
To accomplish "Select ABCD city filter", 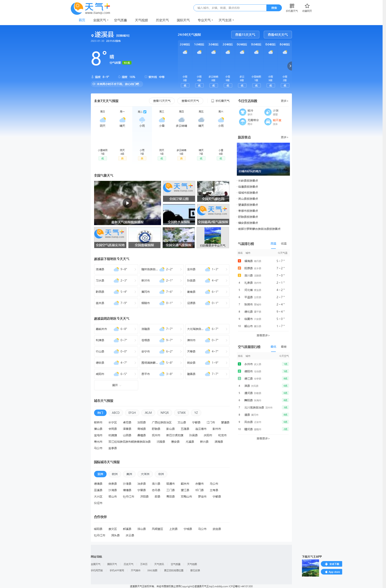I will [x=116, y=413].
